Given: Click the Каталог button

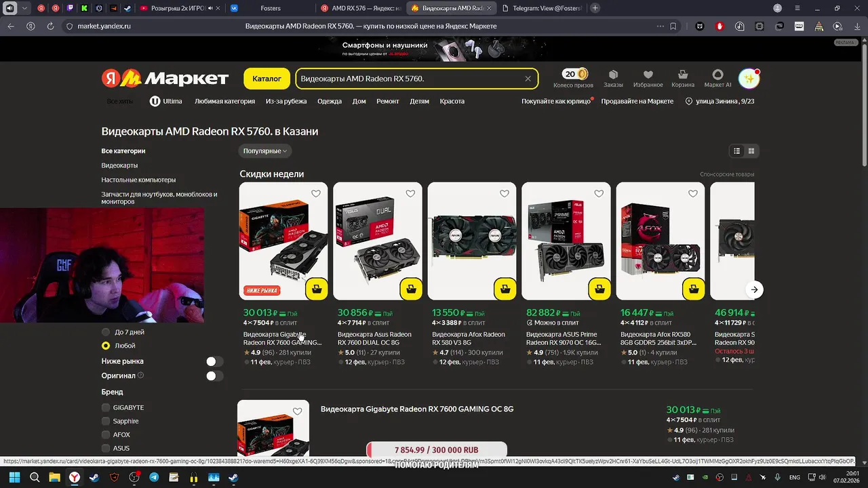Looking at the screenshot, I should [267, 79].
